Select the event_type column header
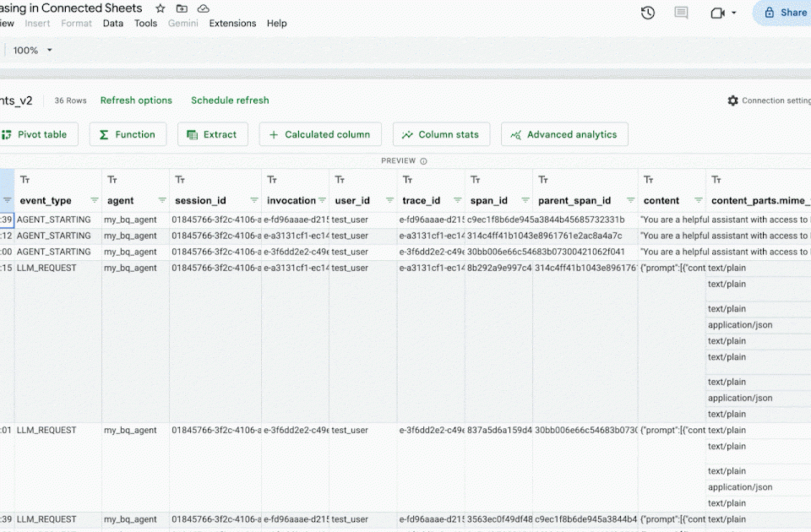Screen dimensions: 811x532 click(x=46, y=201)
